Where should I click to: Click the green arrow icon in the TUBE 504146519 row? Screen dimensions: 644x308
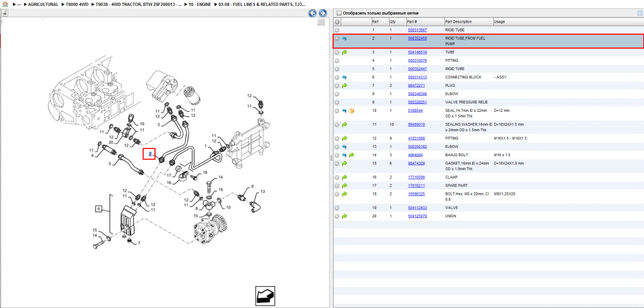click(345, 53)
